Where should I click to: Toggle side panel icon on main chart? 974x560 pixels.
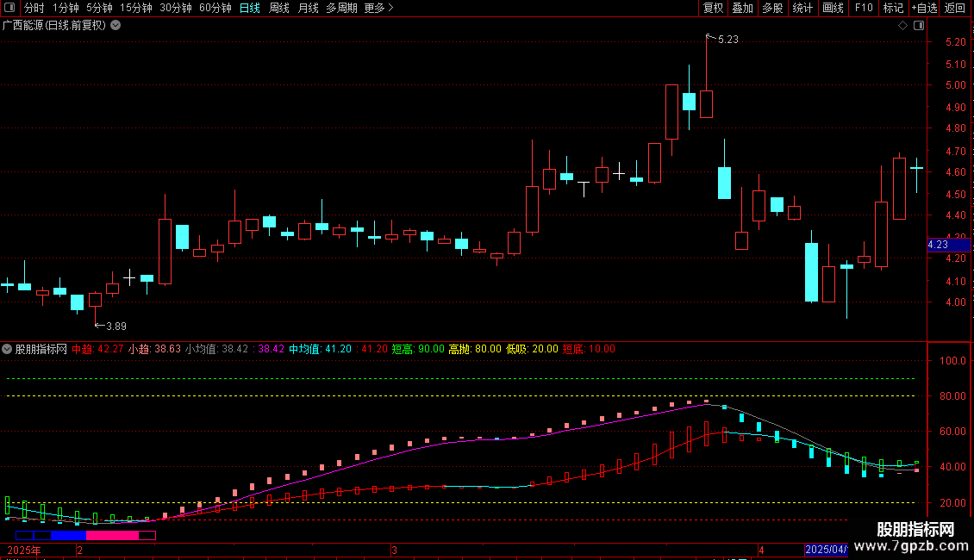click(919, 26)
